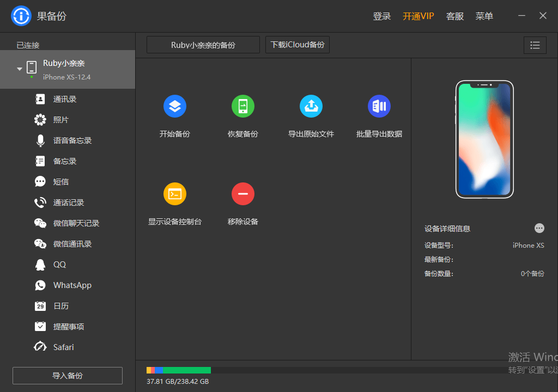Click the 通话记录 phone icon
The image size is (558, 392).
(40, 203)
